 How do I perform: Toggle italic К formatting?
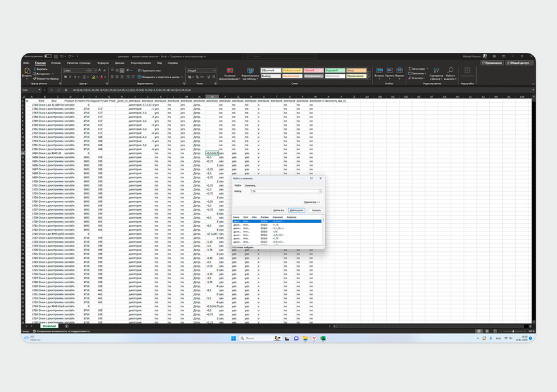70,77
